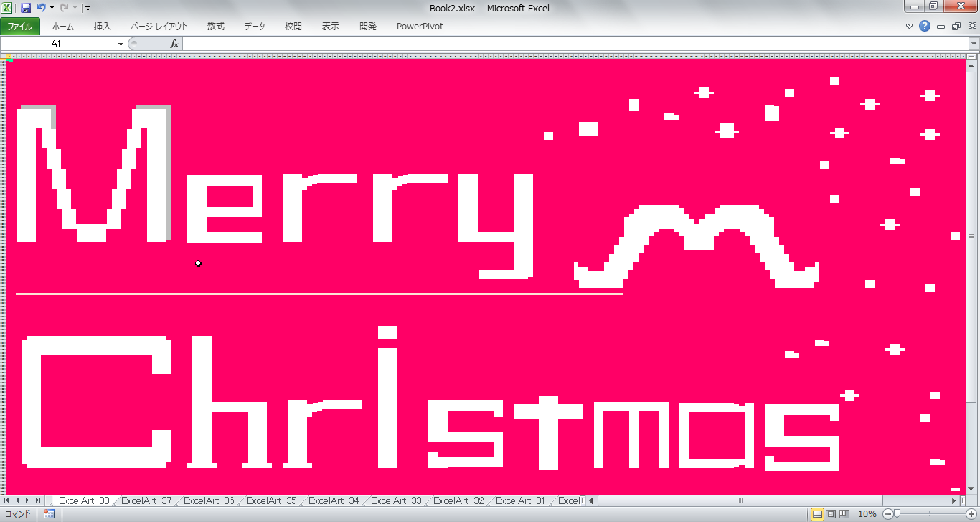Click the vertical split box above the scrollbar
Viewport: 980px width, 522px height.
coord(971,57)
